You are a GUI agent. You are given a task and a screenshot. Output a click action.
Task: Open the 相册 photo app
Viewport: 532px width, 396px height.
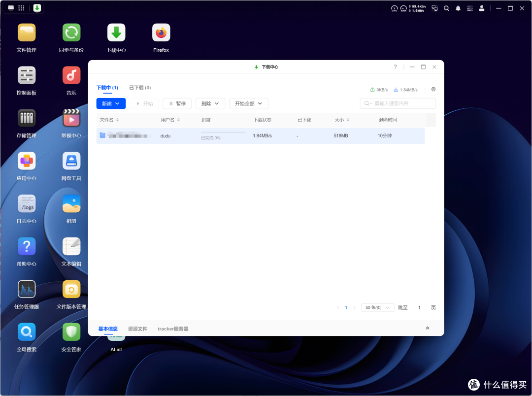71,203
